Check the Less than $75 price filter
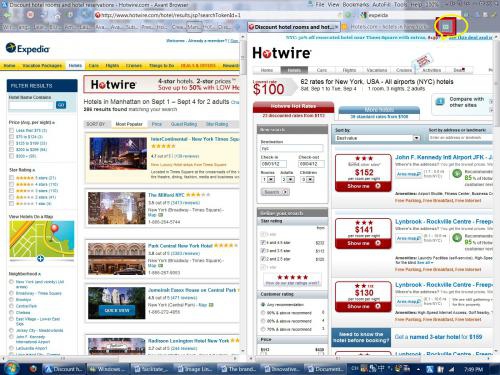Viewport: 500px width, 375px height. click(x=12, y=130)
